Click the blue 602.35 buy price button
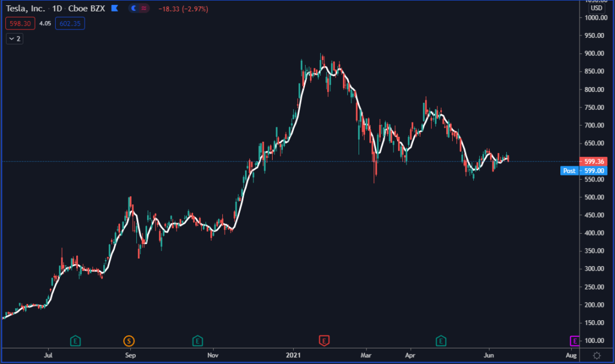This screenshot has height=364, width=615. [x=70, y=23]
